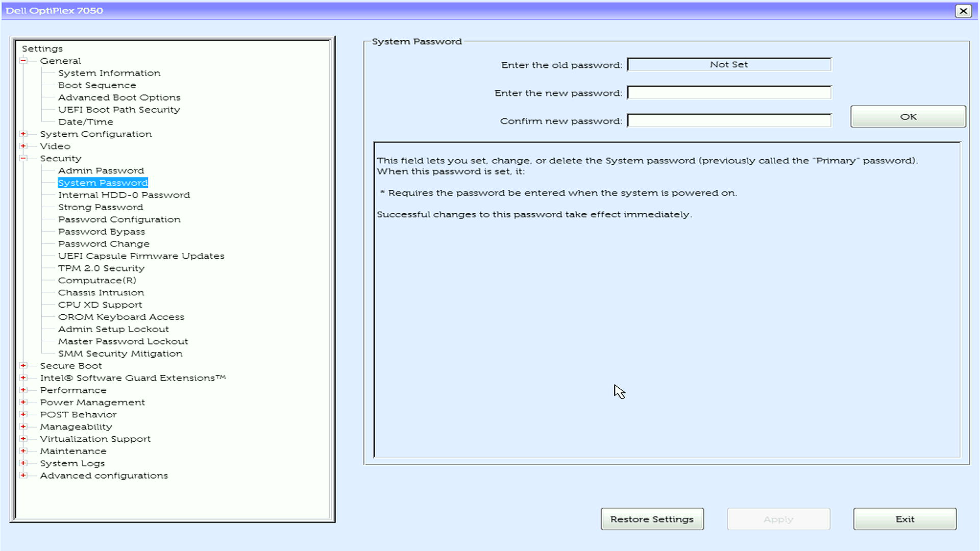
Task: Open the SMM Security Mitigation settings
Action: coord(120,353)
